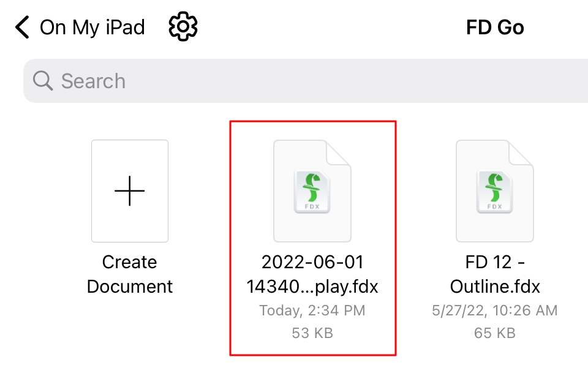Image resolution: width=588 pixels, height=376 pixels.
Task: Navigate back via On My iPad link
Action: (92, 26)
